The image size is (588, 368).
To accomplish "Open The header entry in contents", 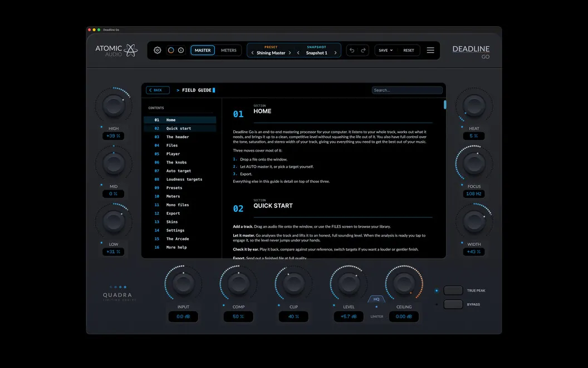I will pyautogui.click(x=180, y=137).
